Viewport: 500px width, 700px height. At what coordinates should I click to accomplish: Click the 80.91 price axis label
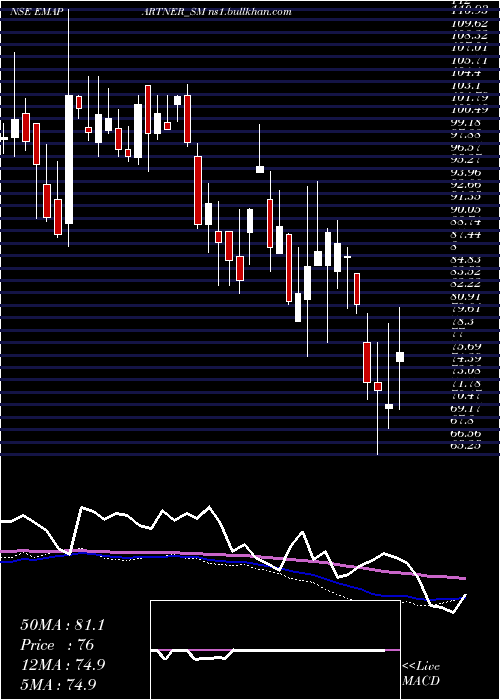tap(467, 297)
